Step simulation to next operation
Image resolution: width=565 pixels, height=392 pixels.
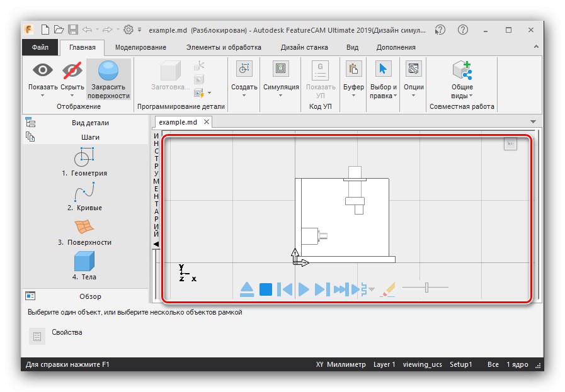(322, 289)
